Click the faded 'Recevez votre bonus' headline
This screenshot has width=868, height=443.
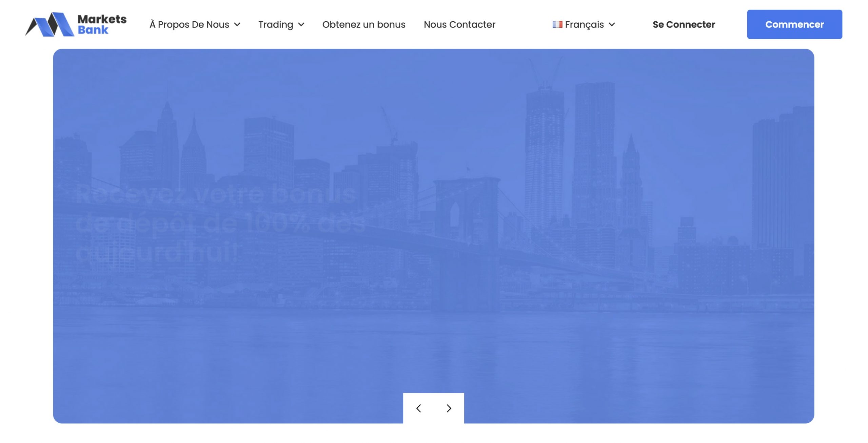pyautogui.click(x=220, y=224)
